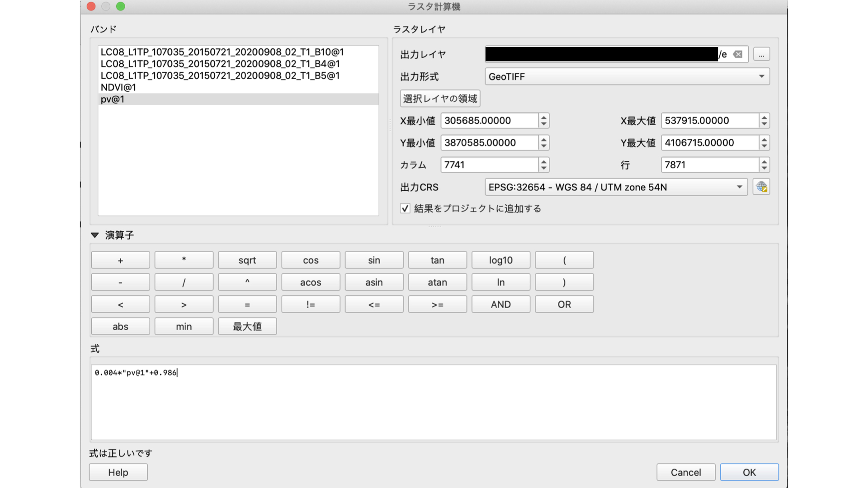Insert the opening parenthesis (
This screenshot has width=868, height=488.
coord(564,260)
